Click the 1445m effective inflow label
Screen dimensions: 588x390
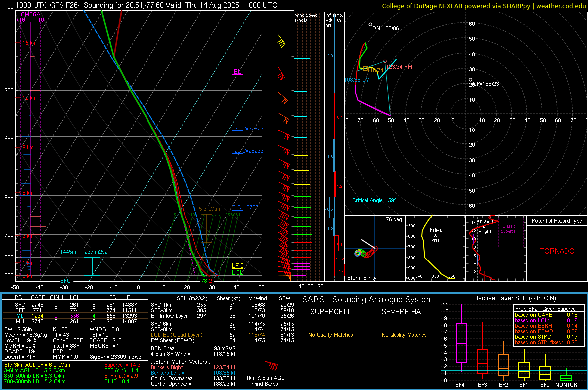pos(68,252)
